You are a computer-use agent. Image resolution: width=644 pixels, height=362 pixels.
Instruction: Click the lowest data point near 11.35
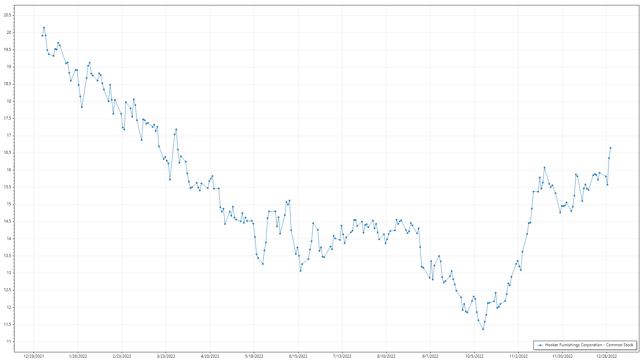pos(483,329)
